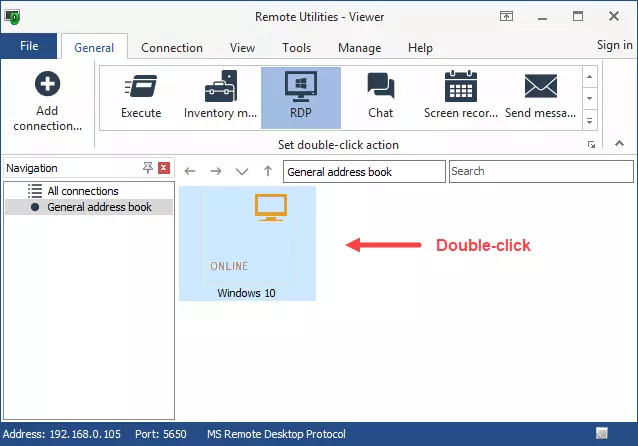Select the Screen recorder icon
Screen dimensions: 638x446
[x=461, y=87]
